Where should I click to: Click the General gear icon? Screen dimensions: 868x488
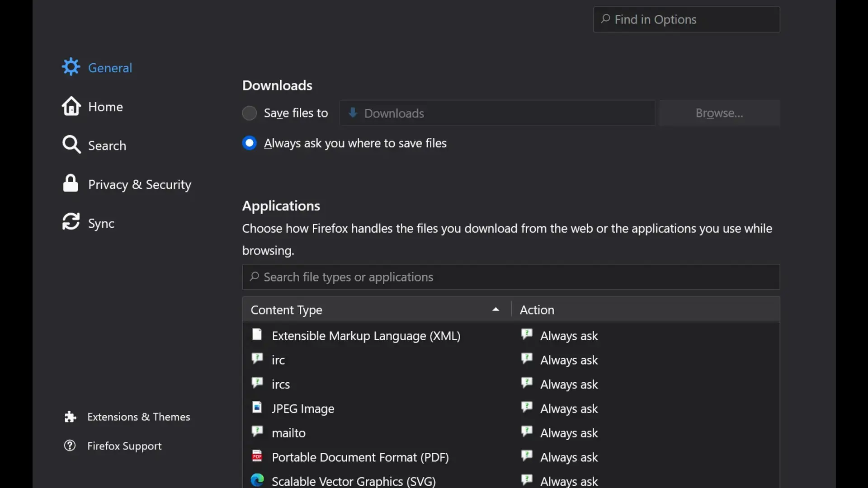click(71, 67)
